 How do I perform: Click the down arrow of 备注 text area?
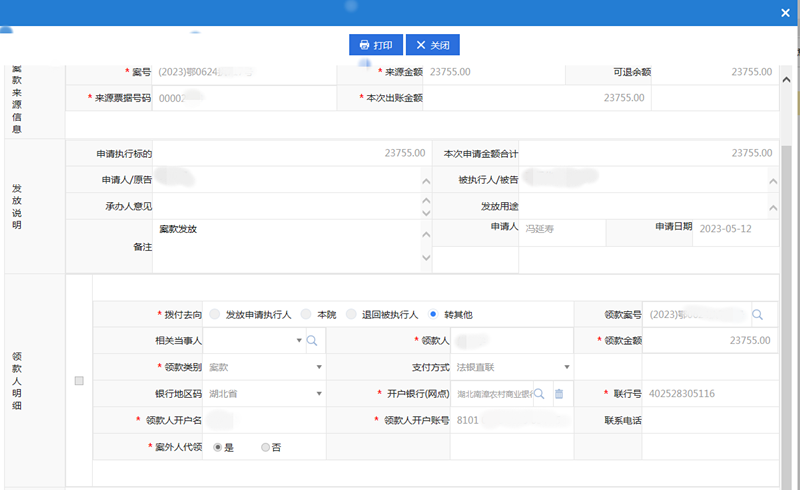[x=427, y=258]
